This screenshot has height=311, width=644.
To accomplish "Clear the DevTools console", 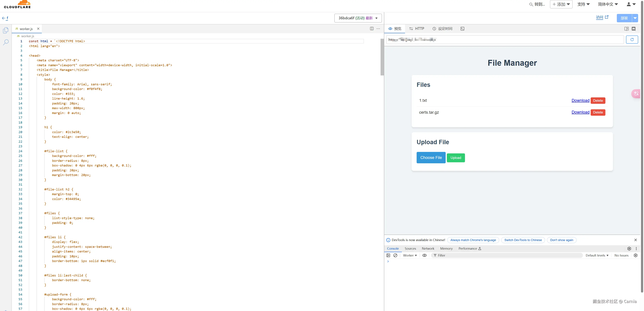I will pyautogui.click(x=395, y=255).
